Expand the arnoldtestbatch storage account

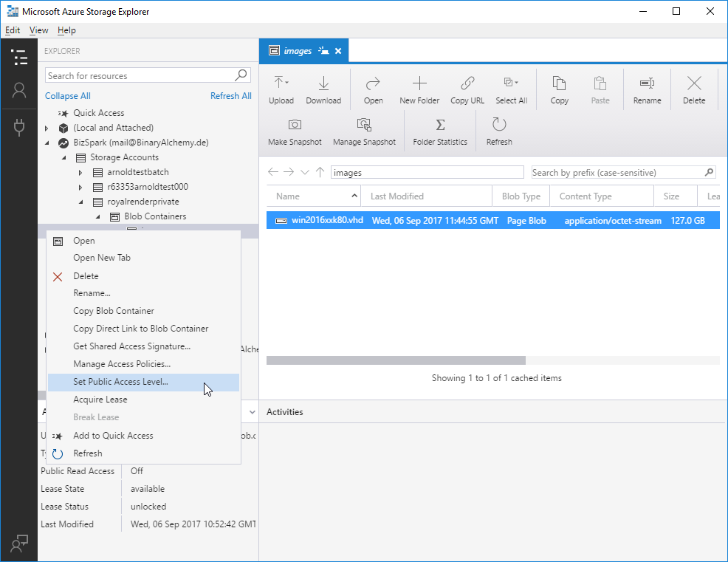click(80, 173)
